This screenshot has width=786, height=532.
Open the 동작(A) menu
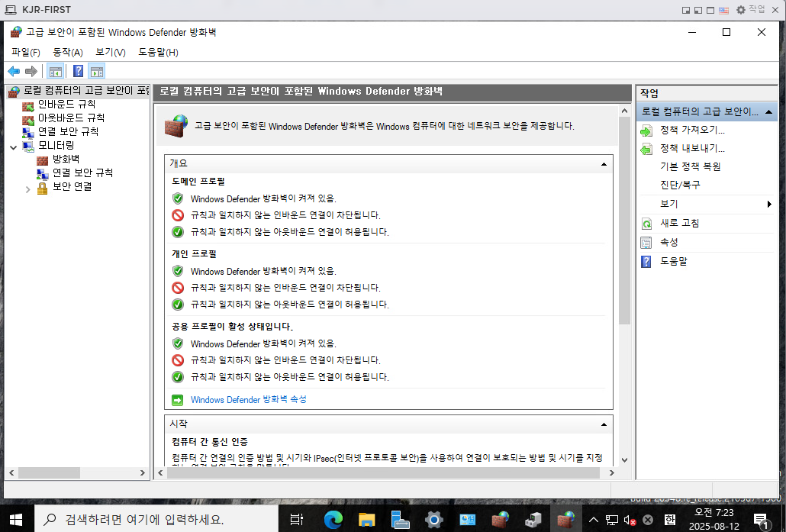68,52
